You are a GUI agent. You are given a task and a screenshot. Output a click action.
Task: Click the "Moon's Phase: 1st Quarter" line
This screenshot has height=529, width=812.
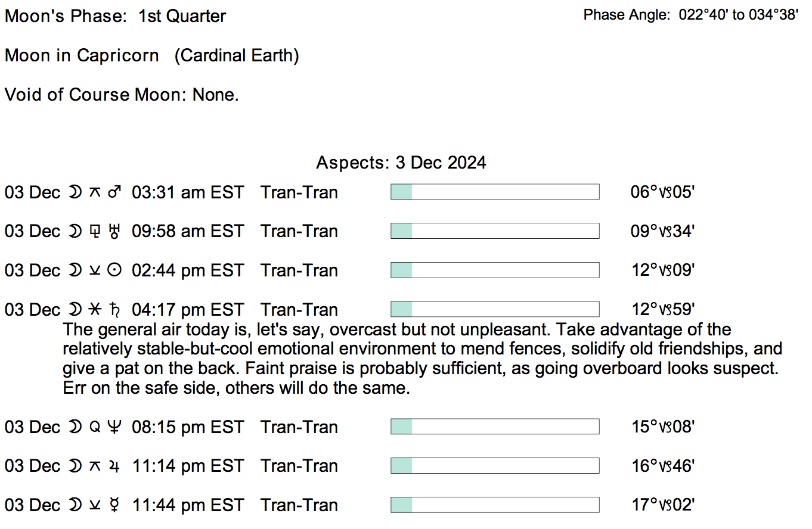point(115,16)
